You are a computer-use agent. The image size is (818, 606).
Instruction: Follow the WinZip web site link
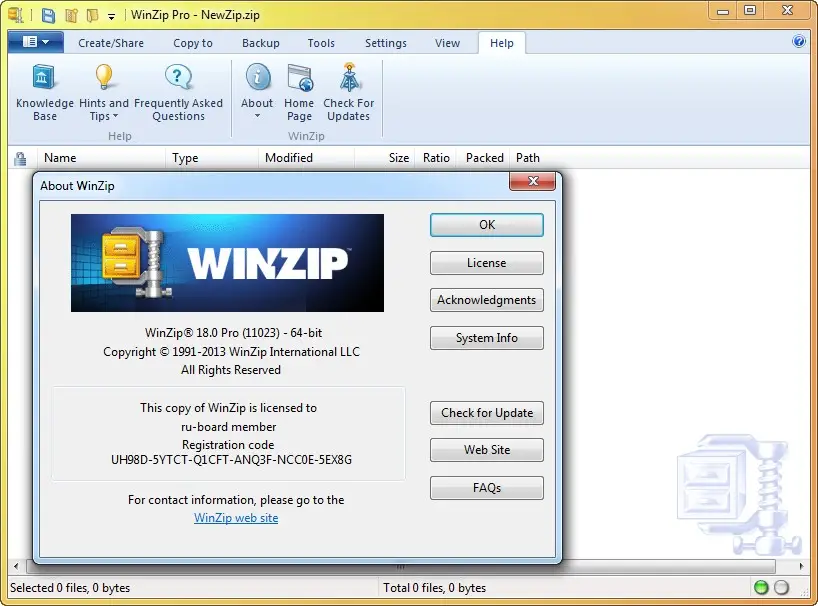[236, 518]
